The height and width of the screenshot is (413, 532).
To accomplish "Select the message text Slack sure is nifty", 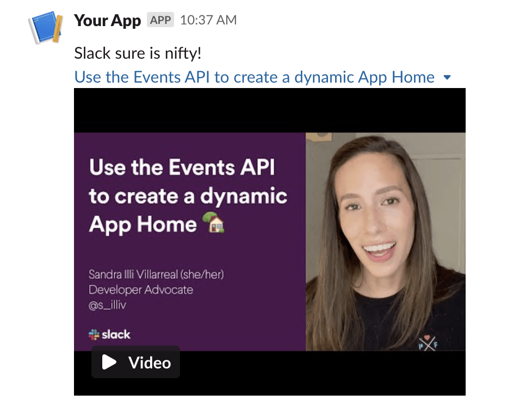I will (x=139, y=53).
